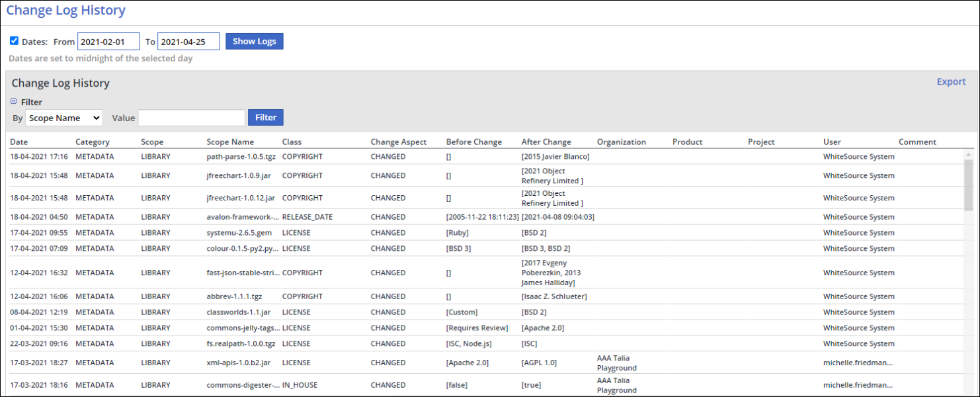The width and height of the screenshot is (980, 397).
Task: Toggle the Dates checkbox
Action: pyautogui.click(x=14, y=41)
